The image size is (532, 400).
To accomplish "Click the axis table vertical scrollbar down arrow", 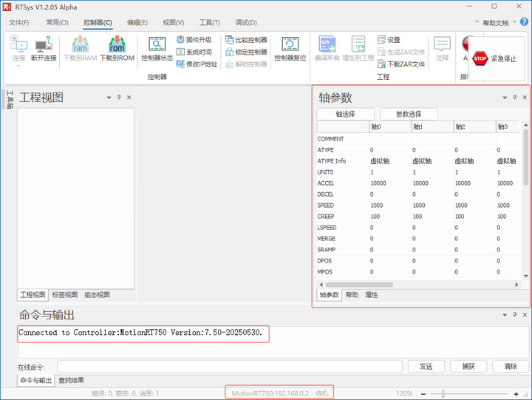I will pyautogui.click(x=525, y=276).
